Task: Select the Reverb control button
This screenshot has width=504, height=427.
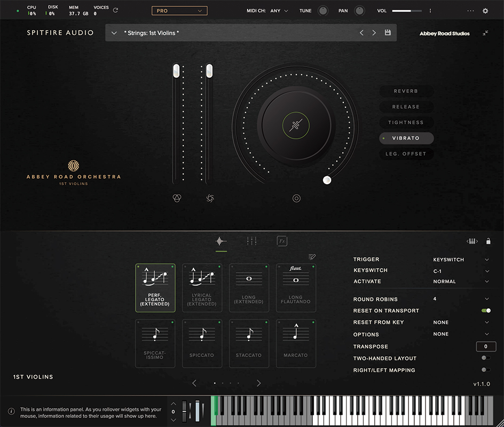Action: [406, 91]
